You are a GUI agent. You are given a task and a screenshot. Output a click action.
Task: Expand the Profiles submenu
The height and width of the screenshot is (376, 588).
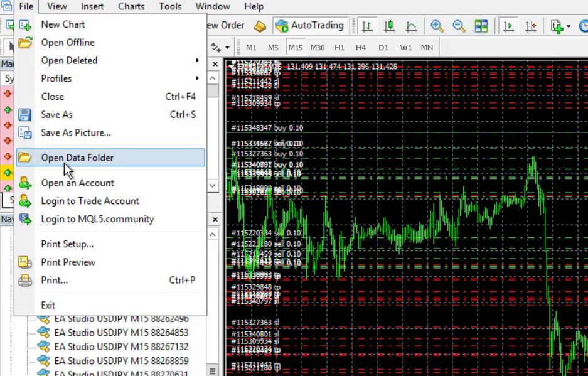pyautogui.click(x=110, y=78)
